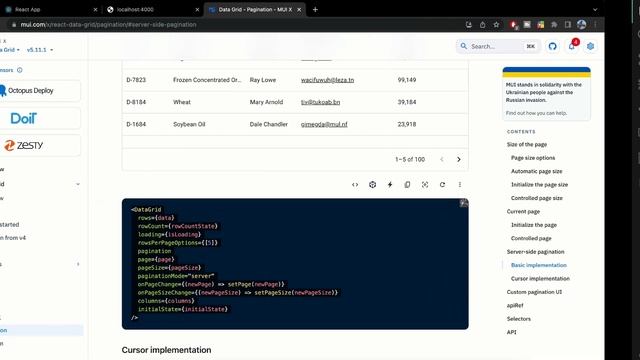Close the Data Grid - Pagination tab
The height and width of the screenshot is (360, 640).
pyautogui.click(x=299, y=9)
